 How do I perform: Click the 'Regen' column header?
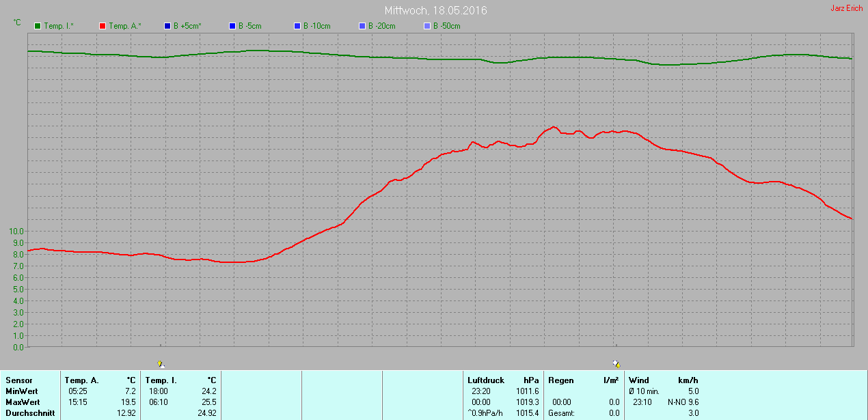(x=561, y=380)
